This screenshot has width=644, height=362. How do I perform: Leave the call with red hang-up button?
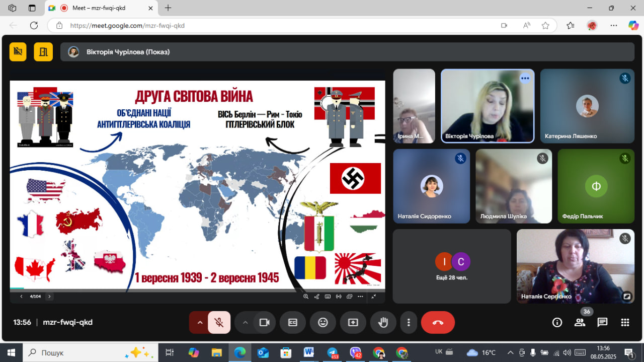[438, 322]
